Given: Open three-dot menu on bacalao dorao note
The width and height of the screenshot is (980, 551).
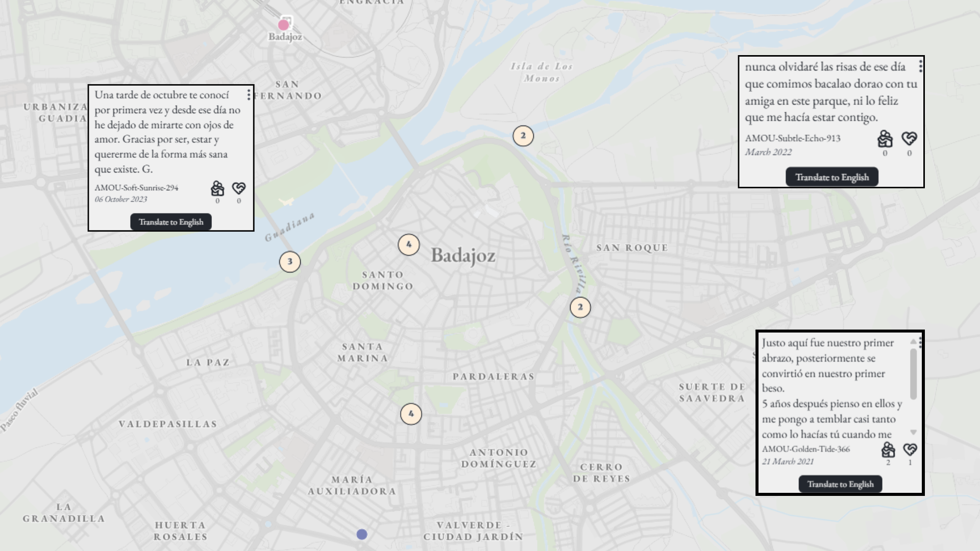Looking at the screenshot, I should pyautogui.click(x=920, y=66).
